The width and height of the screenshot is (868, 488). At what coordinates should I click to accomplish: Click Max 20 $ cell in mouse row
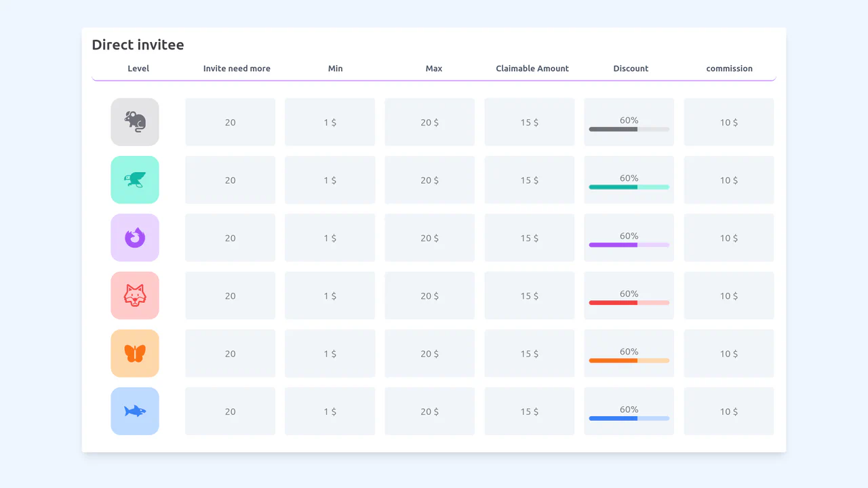tap(430, 122)
